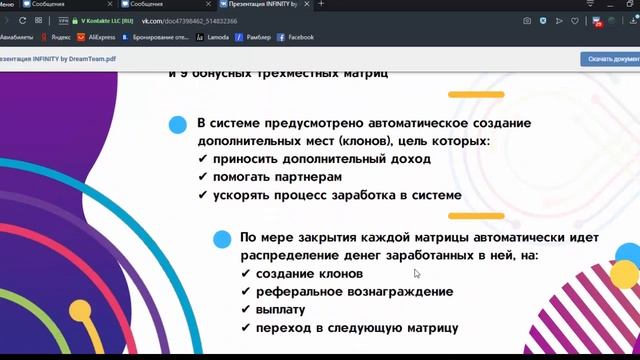The height and width of the screenshot is (360, 640).
Task: Click the line 'помогать партнерам'
Action: point(277,177)
